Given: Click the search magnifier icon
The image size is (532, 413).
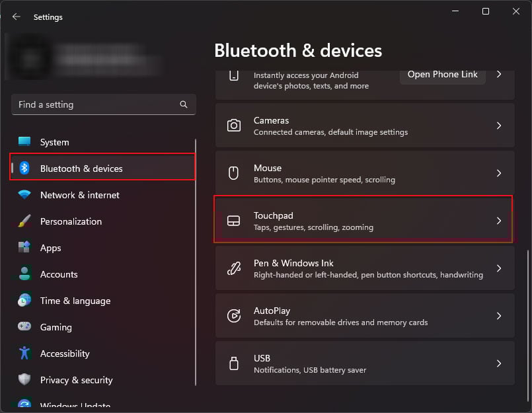Looking at the screenshot, I should tap(184, 104).
